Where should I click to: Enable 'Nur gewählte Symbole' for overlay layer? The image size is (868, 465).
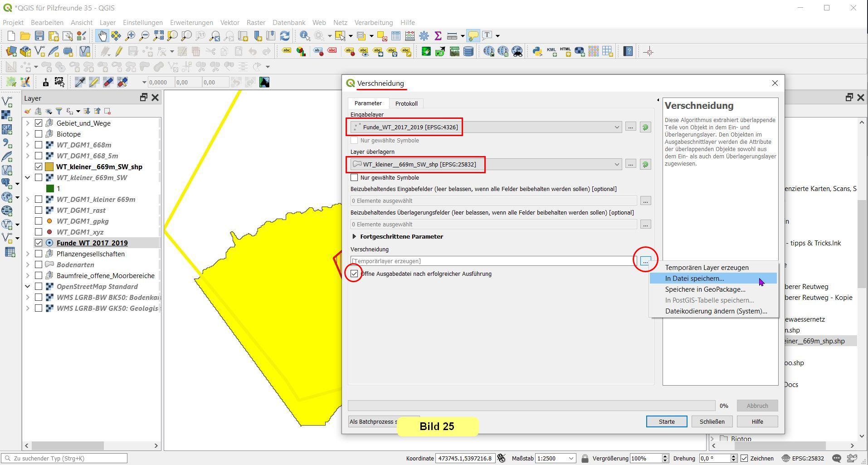[354, 177]
